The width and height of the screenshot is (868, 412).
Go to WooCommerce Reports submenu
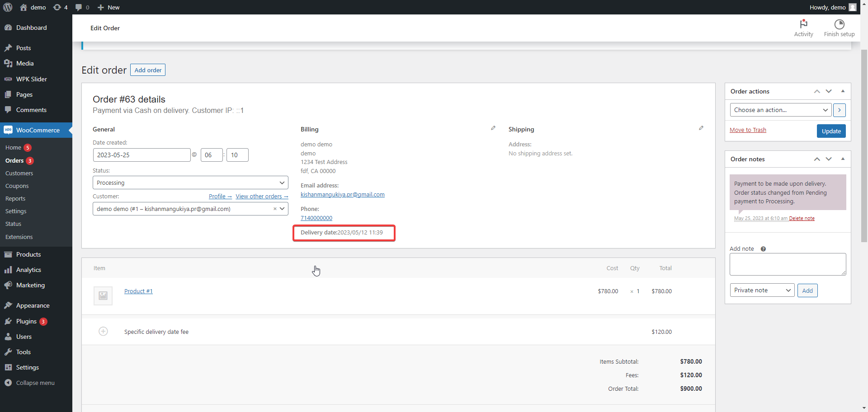click(15, 198)
